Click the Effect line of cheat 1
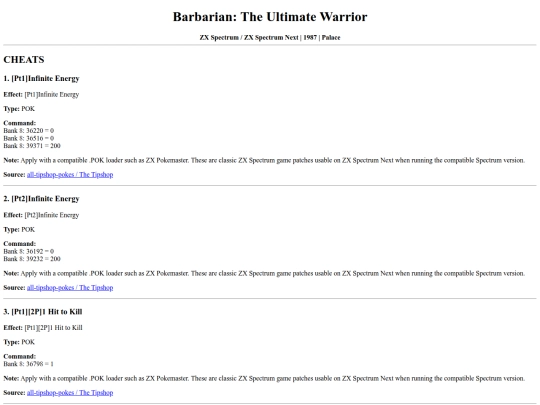 (x=41, y=94)
